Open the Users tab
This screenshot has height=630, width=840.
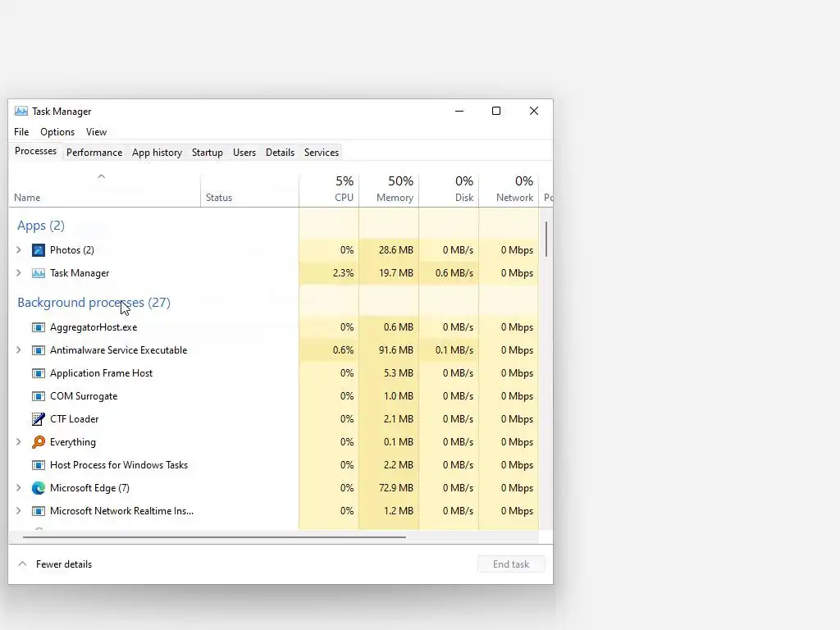[244, 153]
